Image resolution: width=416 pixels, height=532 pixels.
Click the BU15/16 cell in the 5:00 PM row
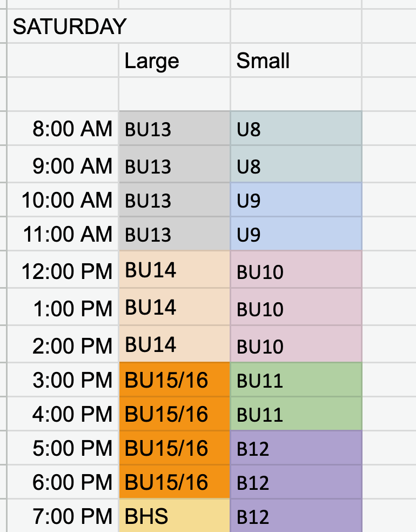[x=174, y=448]
